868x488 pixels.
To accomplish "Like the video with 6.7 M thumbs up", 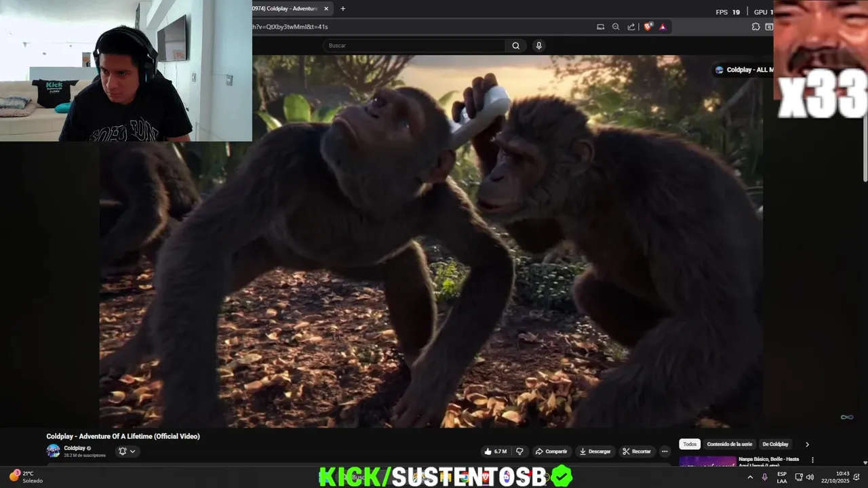I will click(496, 451).
